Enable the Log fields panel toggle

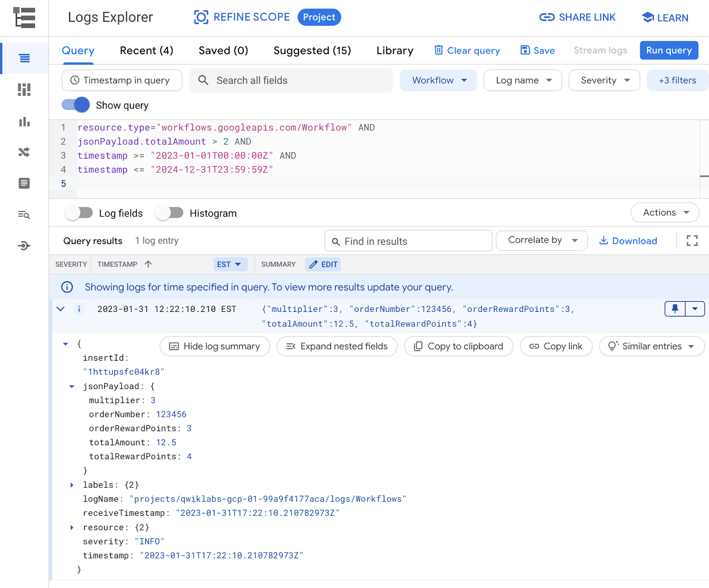(79, 213)
